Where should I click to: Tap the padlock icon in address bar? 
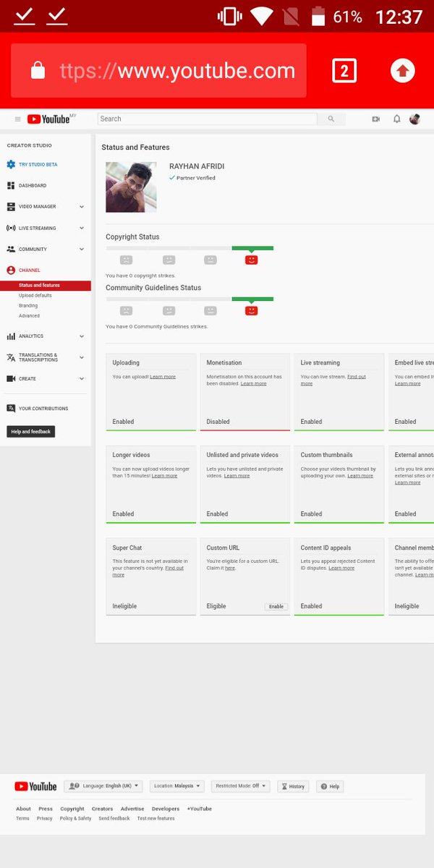click(x=38, y=71)
